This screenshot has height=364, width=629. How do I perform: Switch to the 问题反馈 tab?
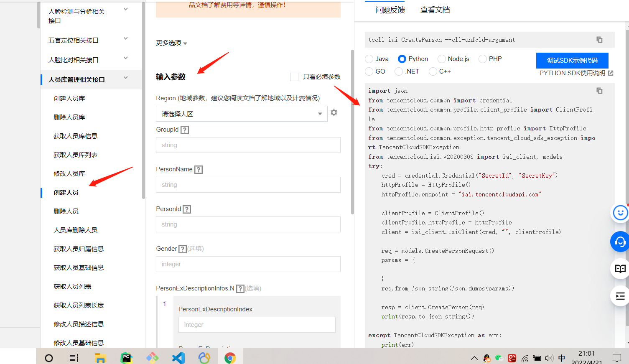pos(390,10)
